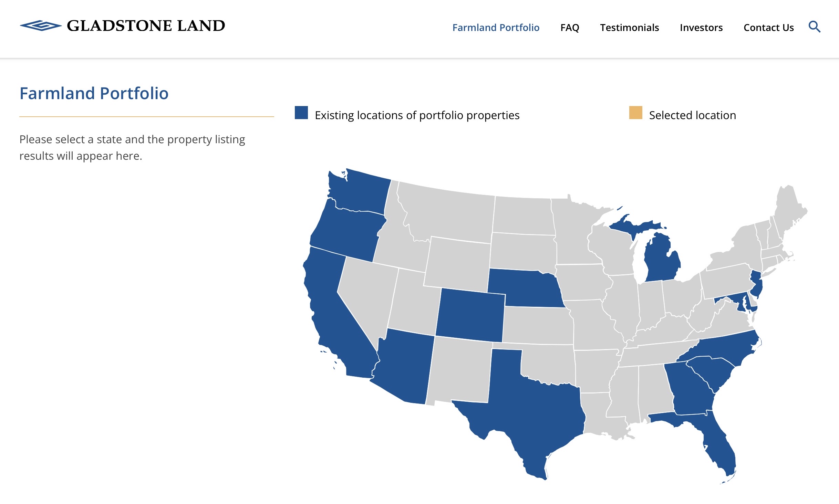Navigate to Contact Us
839x504 pixels.
click(x=768, y=28)
